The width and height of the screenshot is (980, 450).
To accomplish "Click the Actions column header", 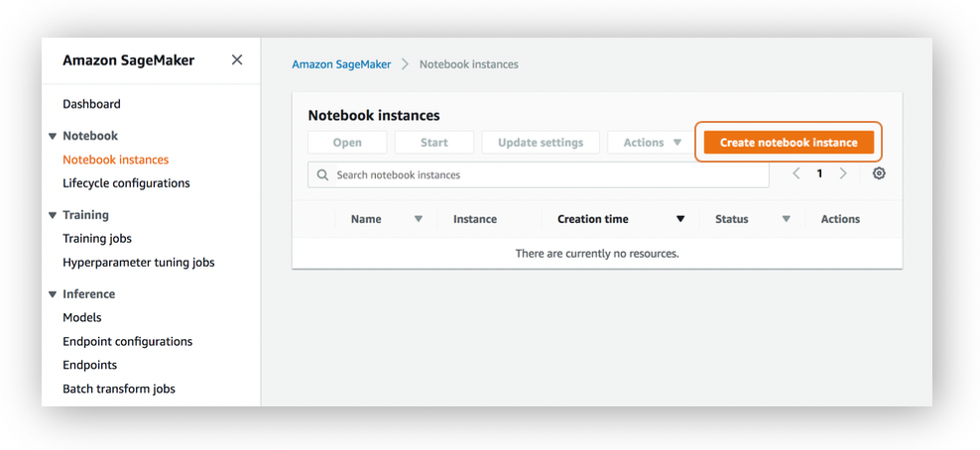I will (840, 219).
